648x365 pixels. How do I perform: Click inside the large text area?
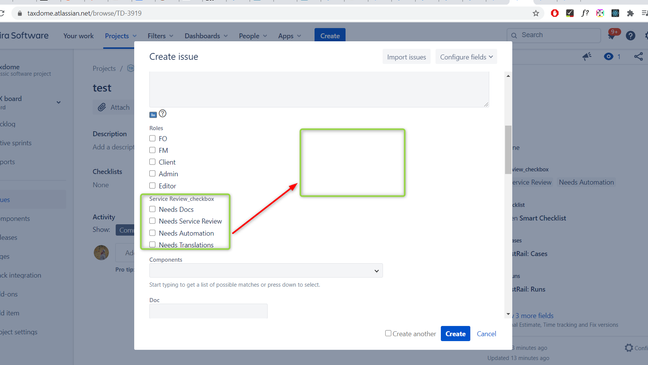point(319,89)
